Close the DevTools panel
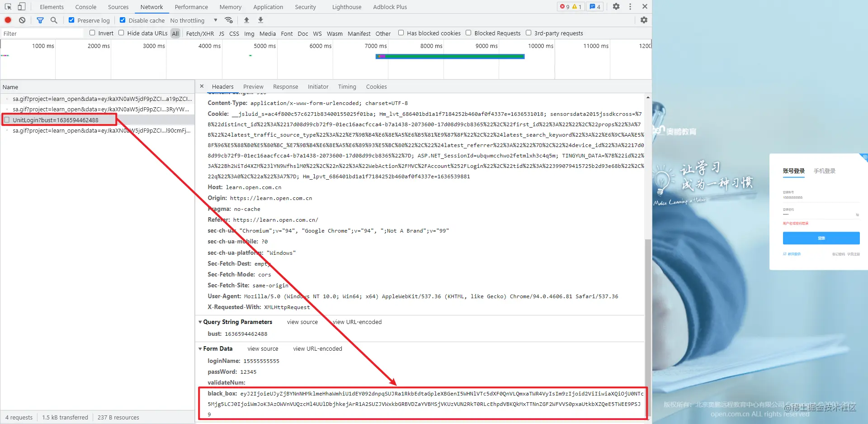Screen dimensions: 868x424 (x=645, y=7)
